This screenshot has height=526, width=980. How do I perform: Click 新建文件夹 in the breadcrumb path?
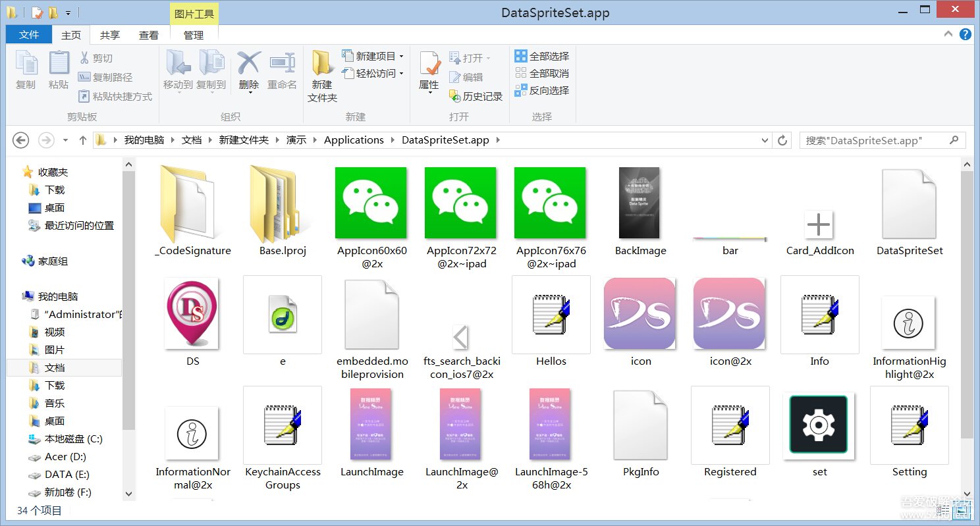coord(244,140)
